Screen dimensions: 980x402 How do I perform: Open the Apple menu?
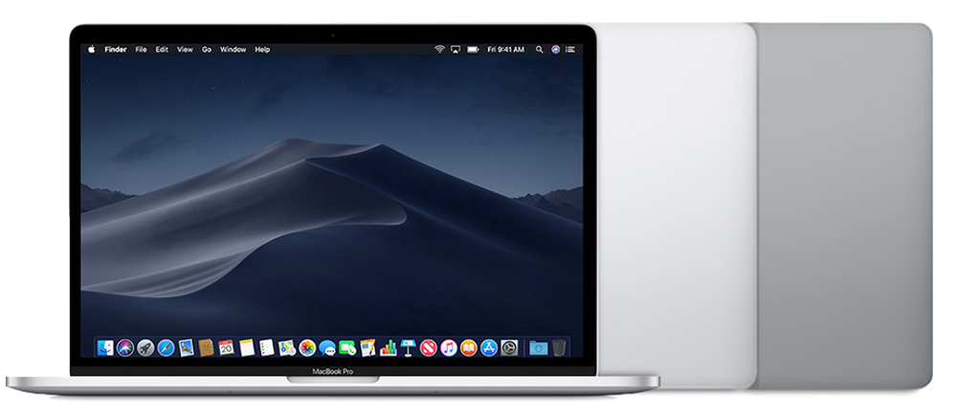tap(91, 50)
